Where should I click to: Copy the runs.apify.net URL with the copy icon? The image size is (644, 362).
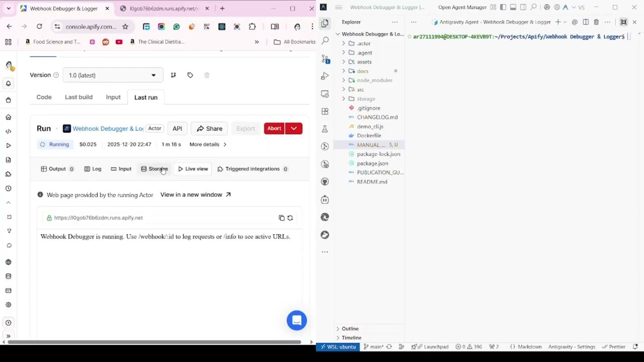(281, 218)
